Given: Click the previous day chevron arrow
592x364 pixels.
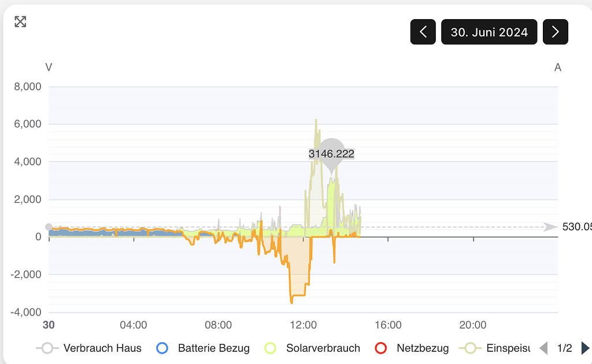Looking at the screenshot, I should [423, 32].
